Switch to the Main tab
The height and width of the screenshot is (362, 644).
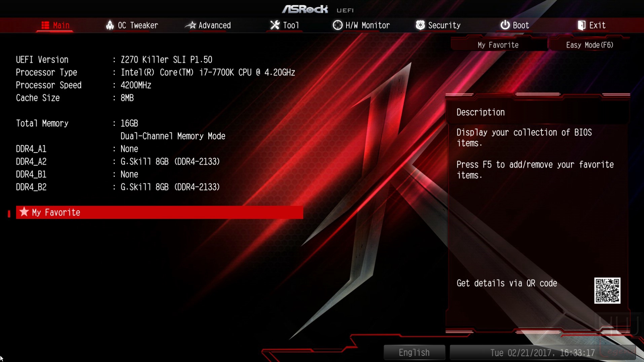(x=55, y=25)
